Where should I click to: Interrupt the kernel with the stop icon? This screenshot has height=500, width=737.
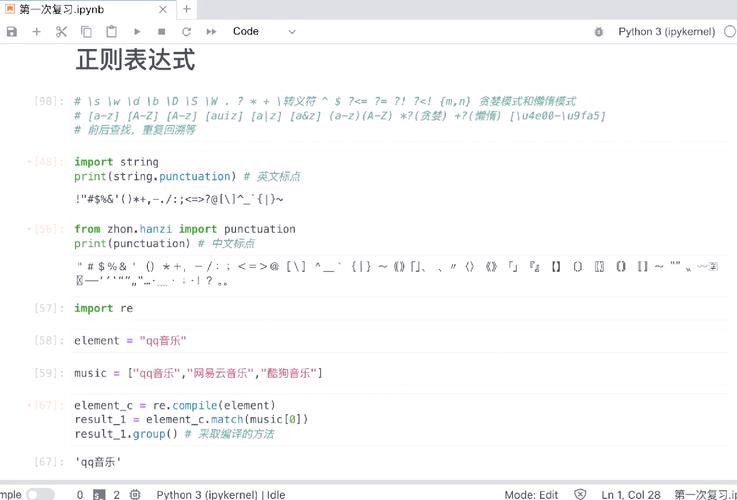tap(162, 31)
